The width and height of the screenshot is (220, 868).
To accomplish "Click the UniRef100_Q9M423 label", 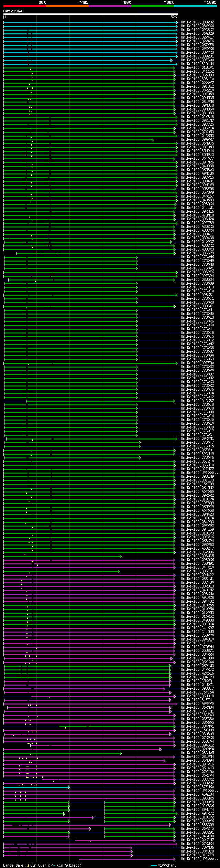I will pos(197,515).
